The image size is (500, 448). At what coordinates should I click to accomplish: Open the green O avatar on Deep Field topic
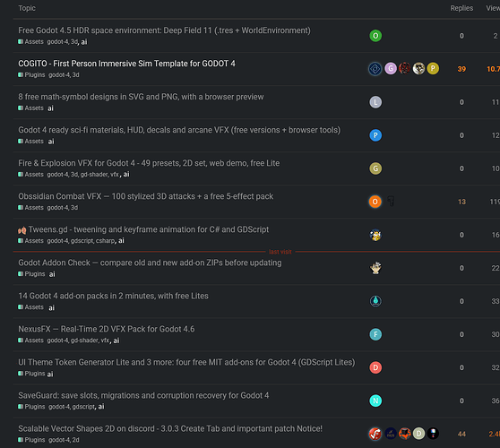[375, 36]
